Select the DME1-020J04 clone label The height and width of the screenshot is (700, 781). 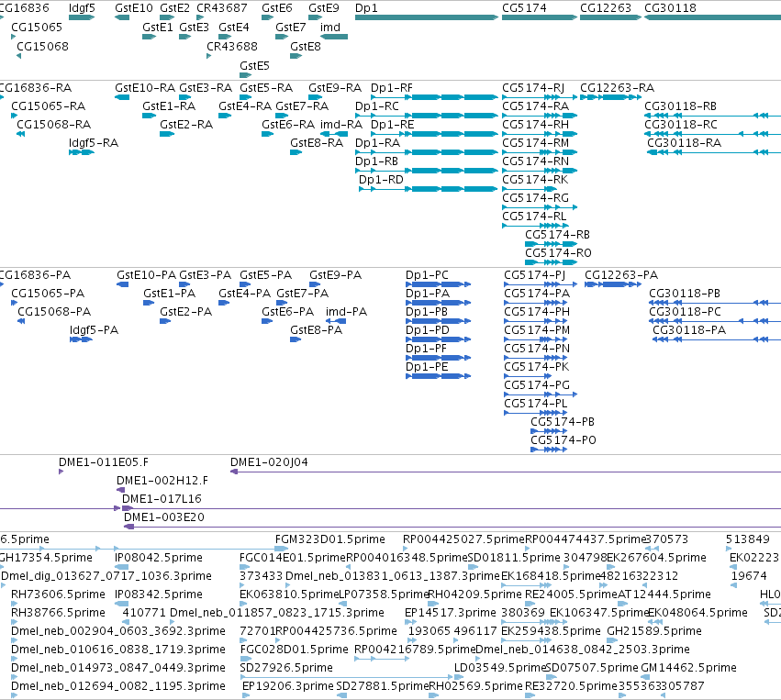269,462
